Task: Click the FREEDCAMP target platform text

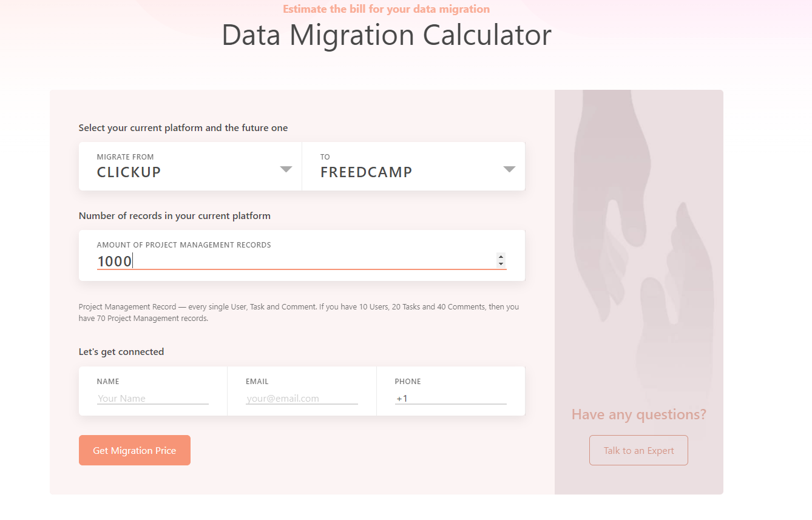Action: coord(366,172)
